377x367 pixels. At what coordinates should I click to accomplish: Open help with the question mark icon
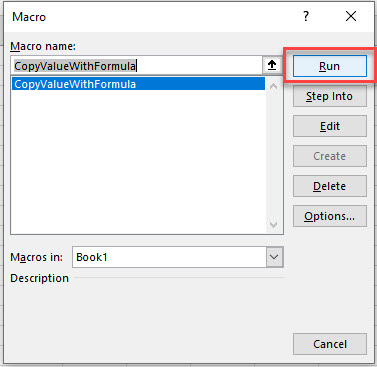point(306,16)
